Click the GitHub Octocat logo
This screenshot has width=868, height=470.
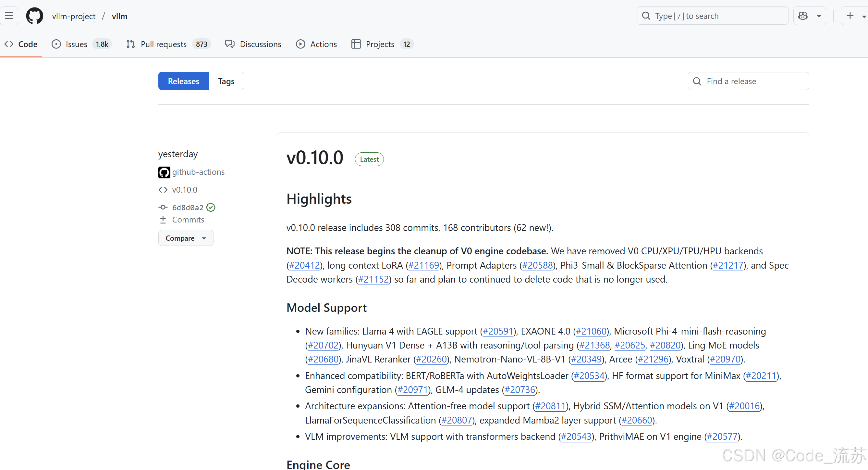pos(35,16)
